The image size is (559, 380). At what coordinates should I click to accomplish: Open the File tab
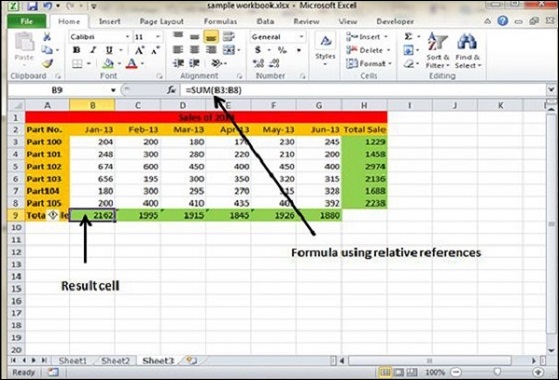[x=27, y=21]
